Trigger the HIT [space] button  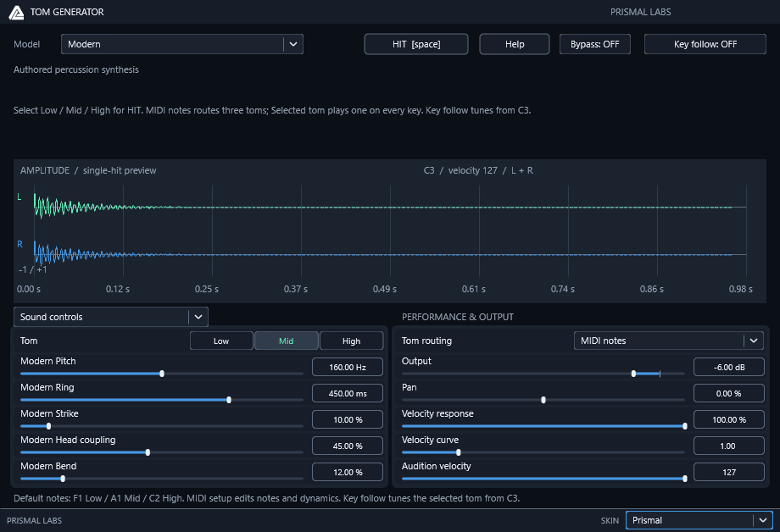[416, 44]
